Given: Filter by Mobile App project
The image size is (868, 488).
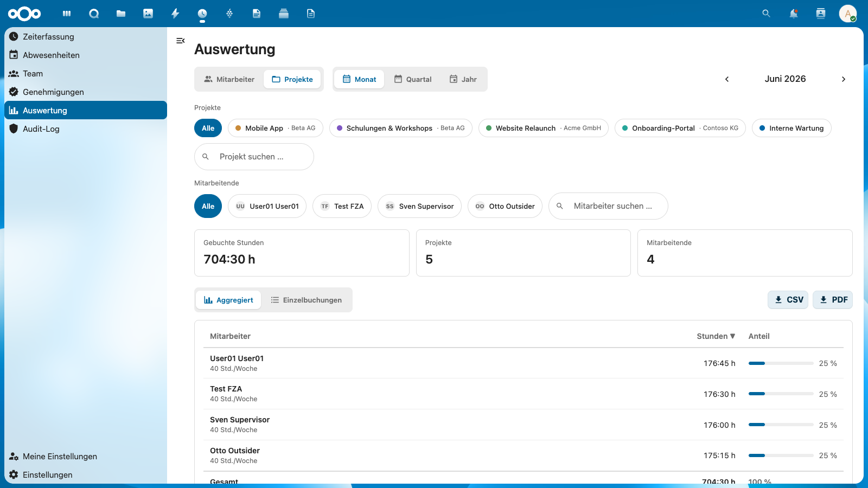Looking at the screenshot, I should coord(276,128).
